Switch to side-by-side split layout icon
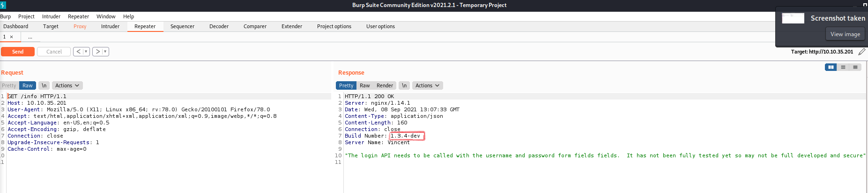Viewport: 868px width, 193px height. click(831, 67)
